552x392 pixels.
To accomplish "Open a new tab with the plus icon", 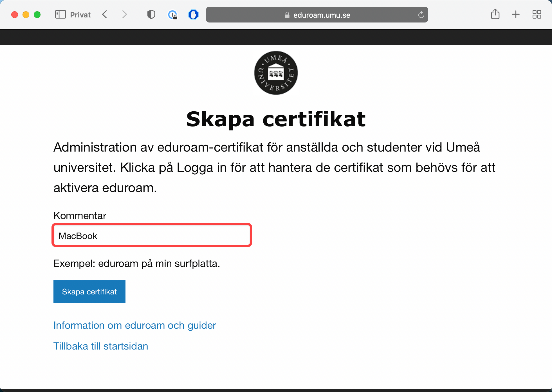I will point(516,14).
